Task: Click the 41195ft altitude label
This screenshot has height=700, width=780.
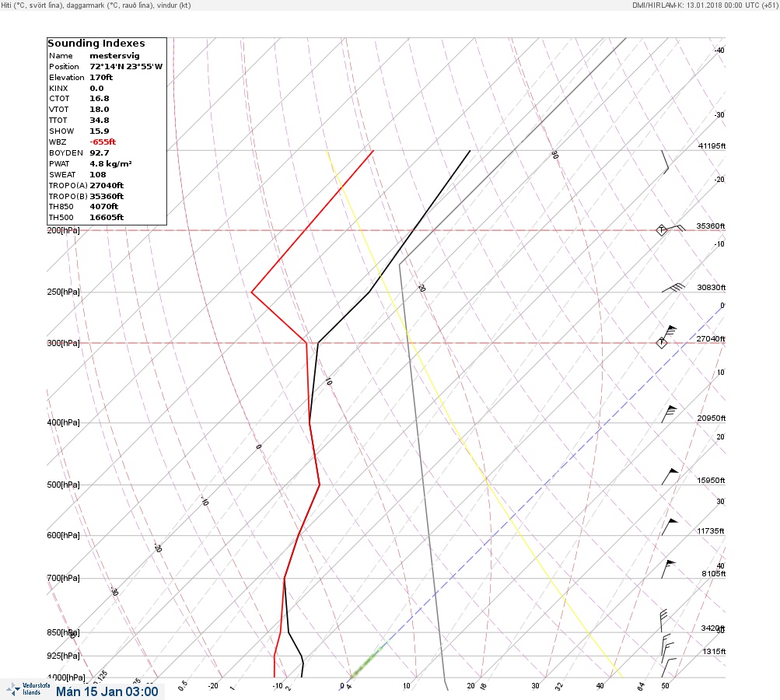Action: (712, 145)
